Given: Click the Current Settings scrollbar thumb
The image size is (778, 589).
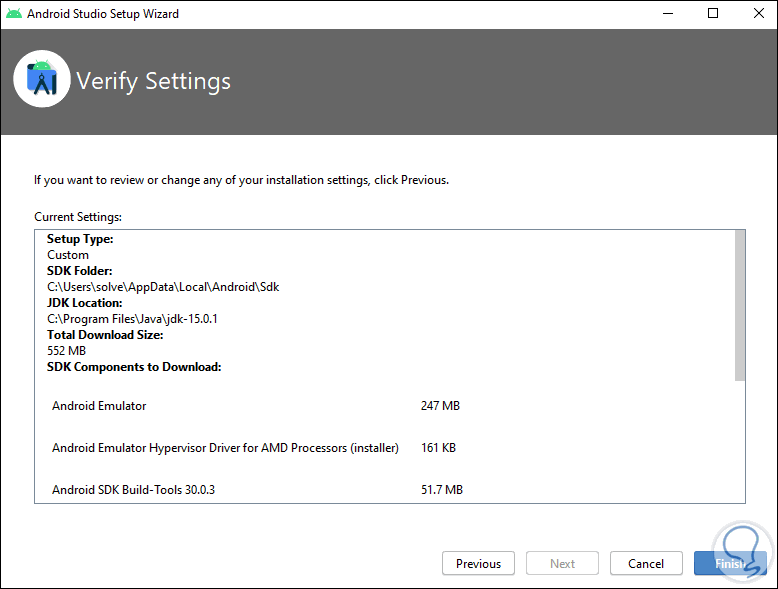Looking at the screenshot, I should coord(740,305).
